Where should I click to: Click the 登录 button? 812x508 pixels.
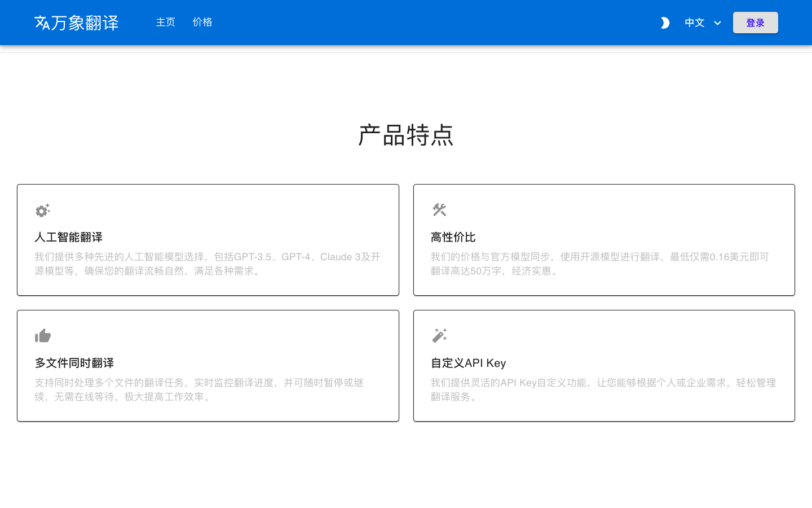click(755, 23)
